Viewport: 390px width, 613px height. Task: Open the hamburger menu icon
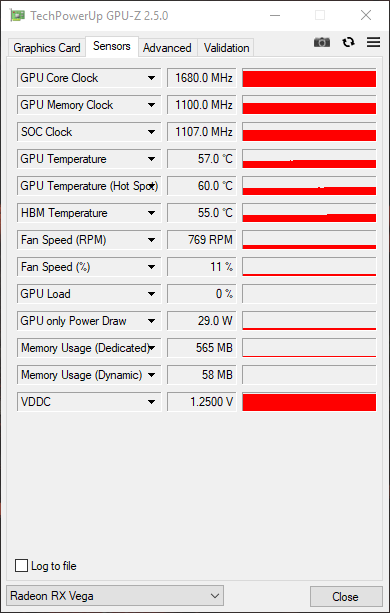pyautogui.click(x=374, y=42)
